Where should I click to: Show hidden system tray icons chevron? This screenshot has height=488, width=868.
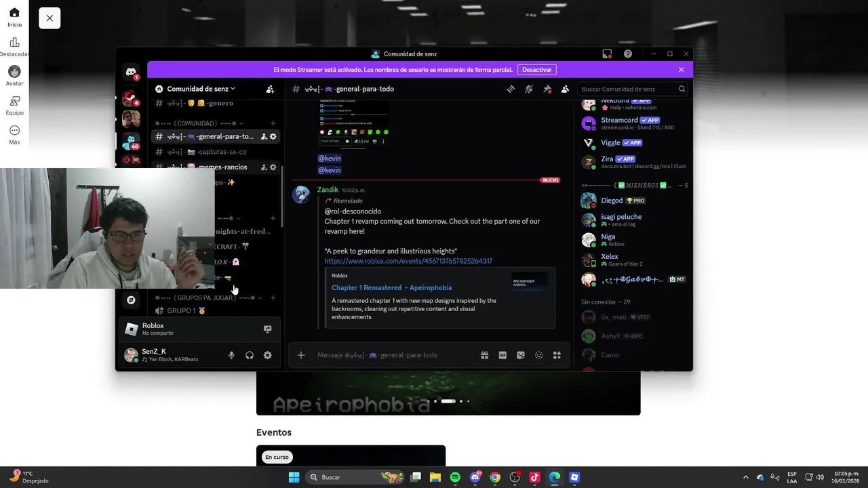point(746,477)
